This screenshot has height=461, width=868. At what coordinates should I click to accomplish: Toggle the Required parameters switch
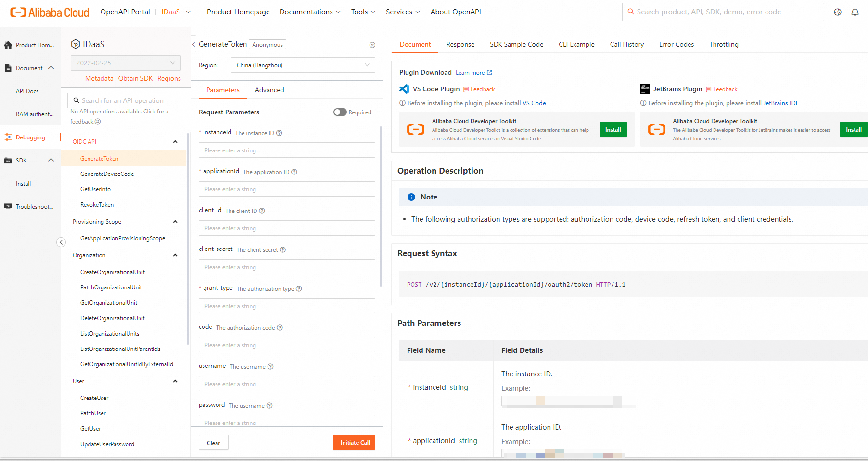pyautogui.click(x=340, y=112)
